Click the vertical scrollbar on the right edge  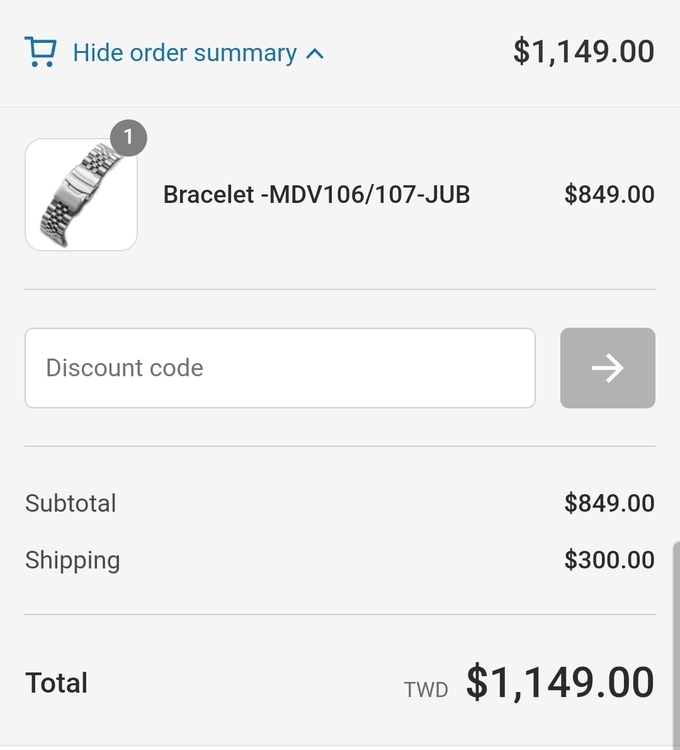click(x=676, y=640)
